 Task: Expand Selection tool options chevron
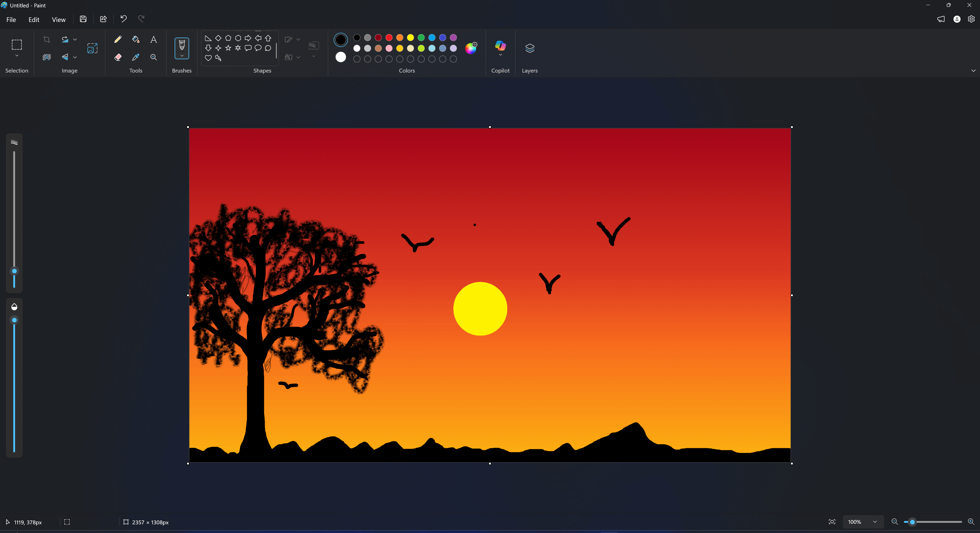tap(17, 56)
